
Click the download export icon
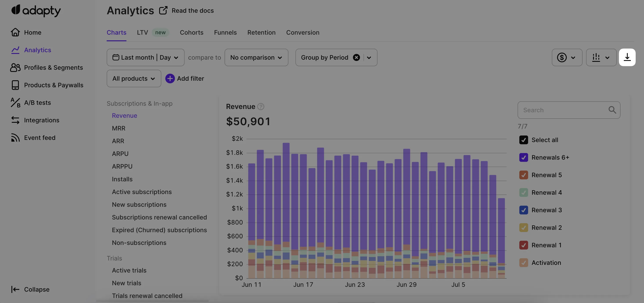627,57
